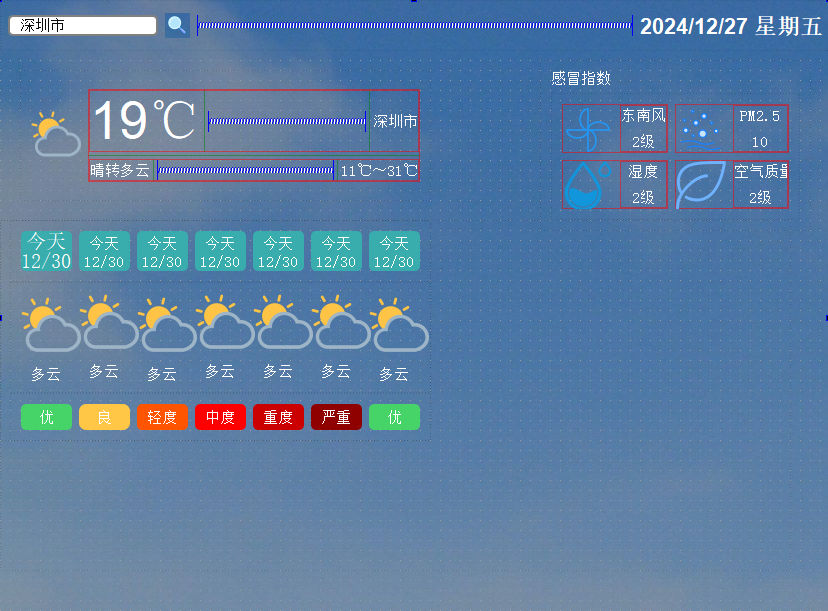Select the 深圳市 label beside the temperature
Screen dimensions: 828x611
coord(394,121)
